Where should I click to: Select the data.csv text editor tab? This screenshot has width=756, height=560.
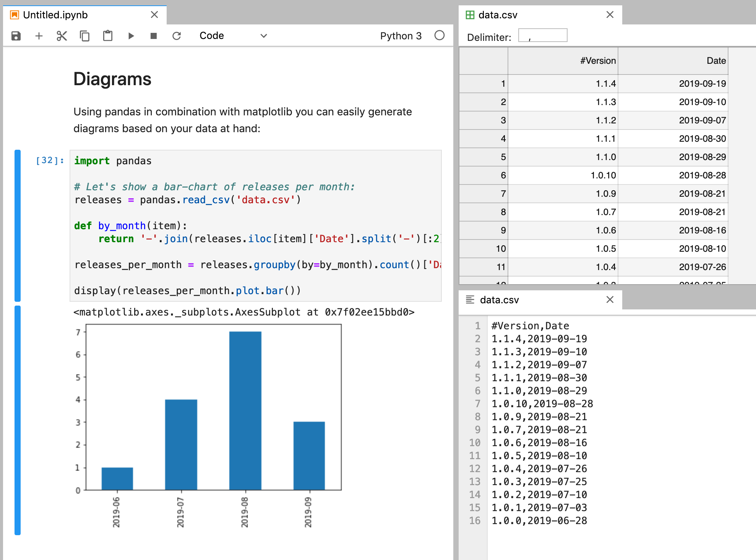[x=540, y=300]
